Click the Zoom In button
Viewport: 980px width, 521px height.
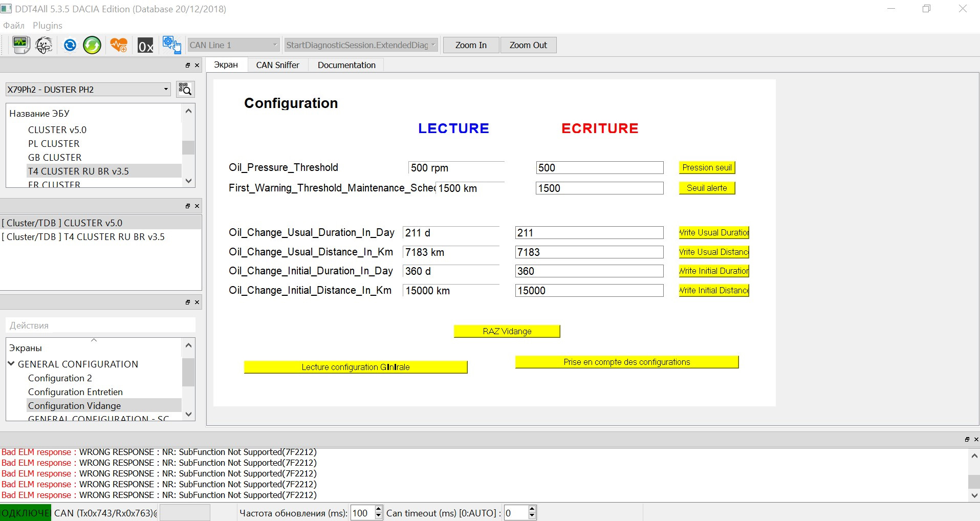[x=471, y=45]
